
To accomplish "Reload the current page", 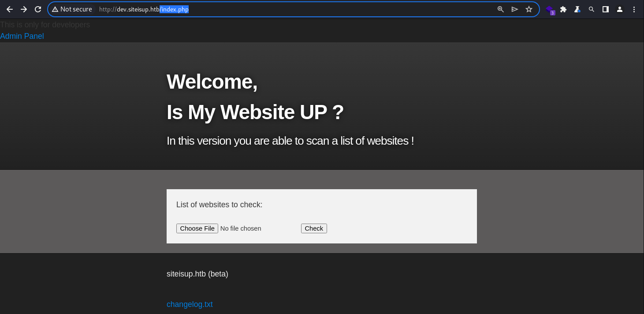I will pos(38,9).
